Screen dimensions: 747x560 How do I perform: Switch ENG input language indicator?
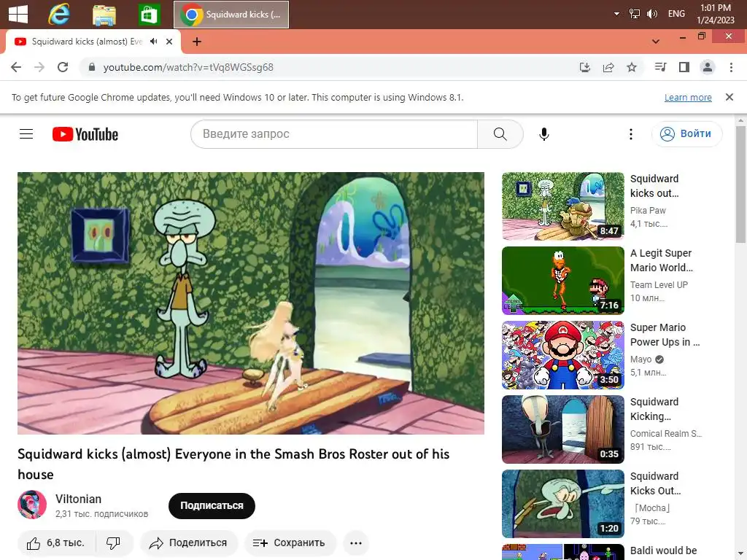676,14
